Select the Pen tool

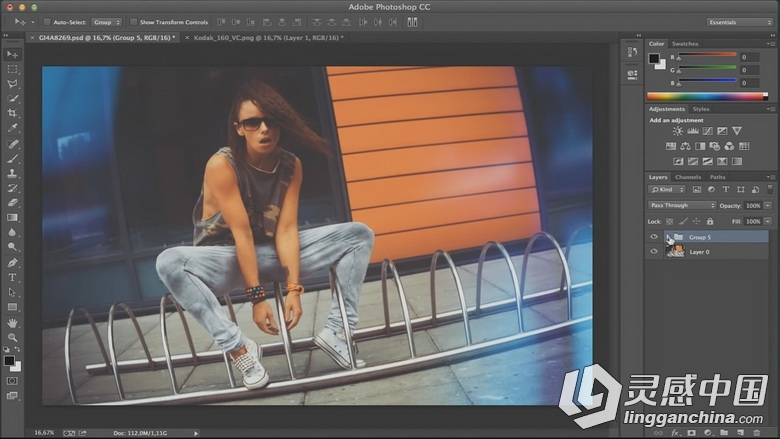pos(12,263)
